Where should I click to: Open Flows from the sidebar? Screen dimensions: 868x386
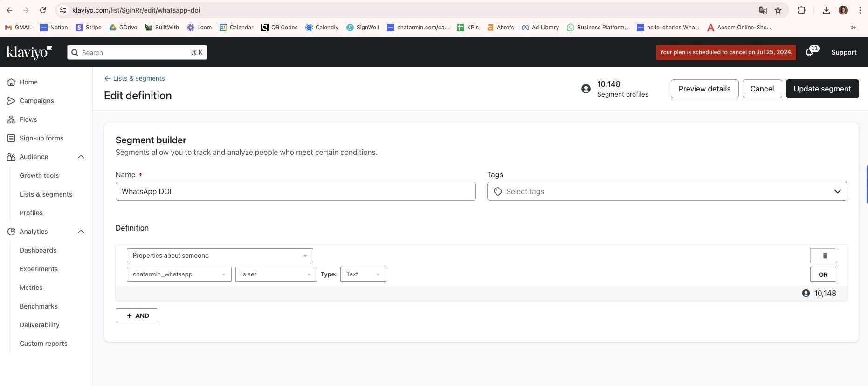pyautogui.click(x=28, y=119)
